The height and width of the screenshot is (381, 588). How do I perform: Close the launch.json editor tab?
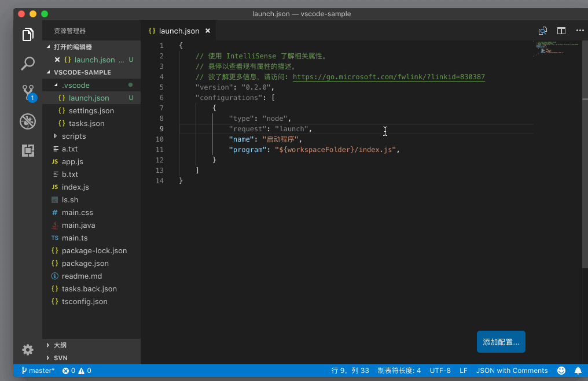(207, 31)
